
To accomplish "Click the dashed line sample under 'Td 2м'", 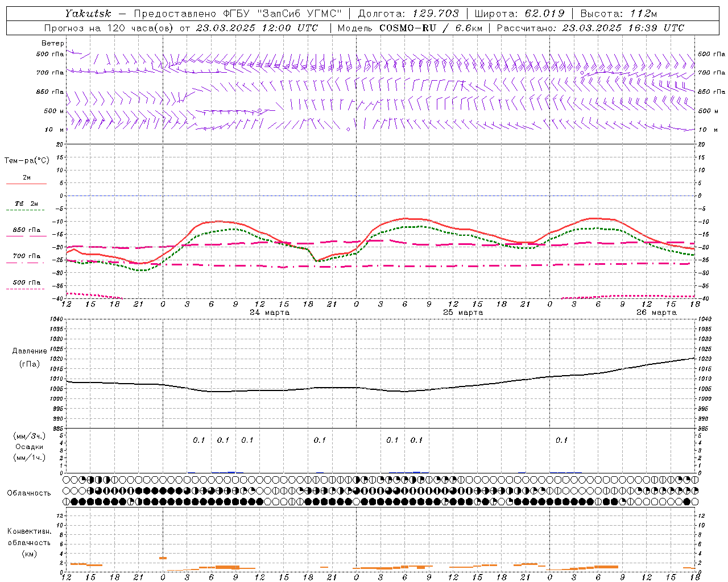I will (x=25, y=210).
